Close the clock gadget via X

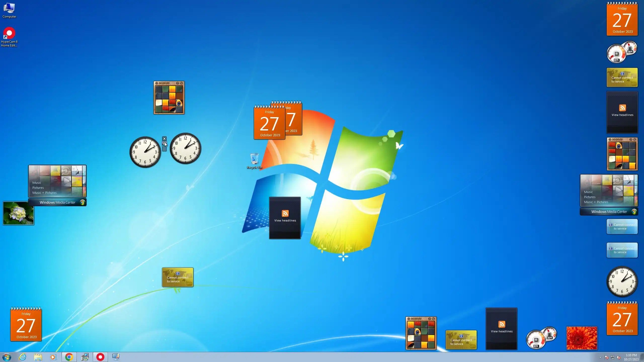click(x=164, y=139)
